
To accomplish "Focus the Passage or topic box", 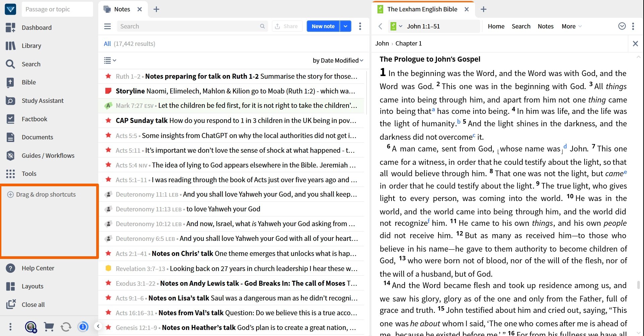I will pos(57,9).
